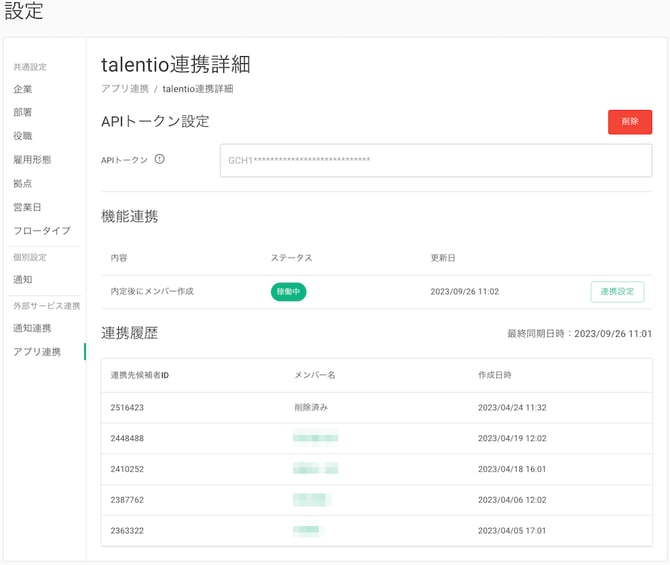Screen dimensions: 670x565
Task: Click the メンバー名 column header
Action: point(315,375)
